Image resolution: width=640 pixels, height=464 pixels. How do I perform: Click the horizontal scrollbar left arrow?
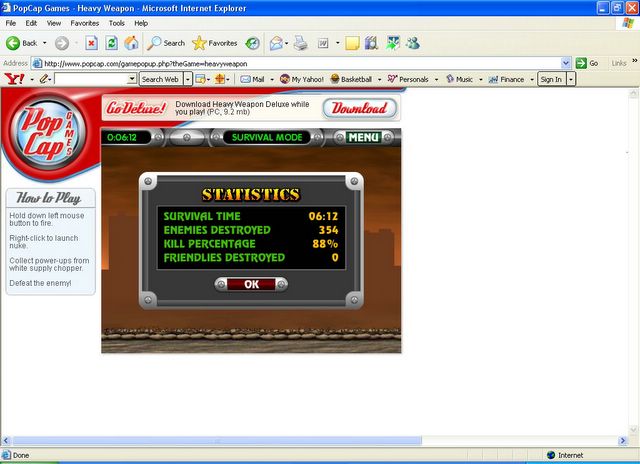pyautogui.click(x=6, y=441)
